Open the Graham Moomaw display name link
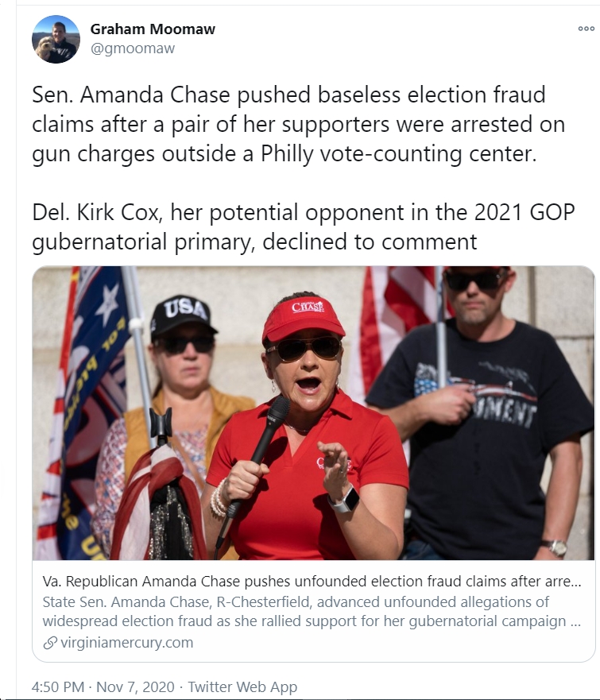The image size is (600, 700). pyautogui.click(x=153, y=29)
